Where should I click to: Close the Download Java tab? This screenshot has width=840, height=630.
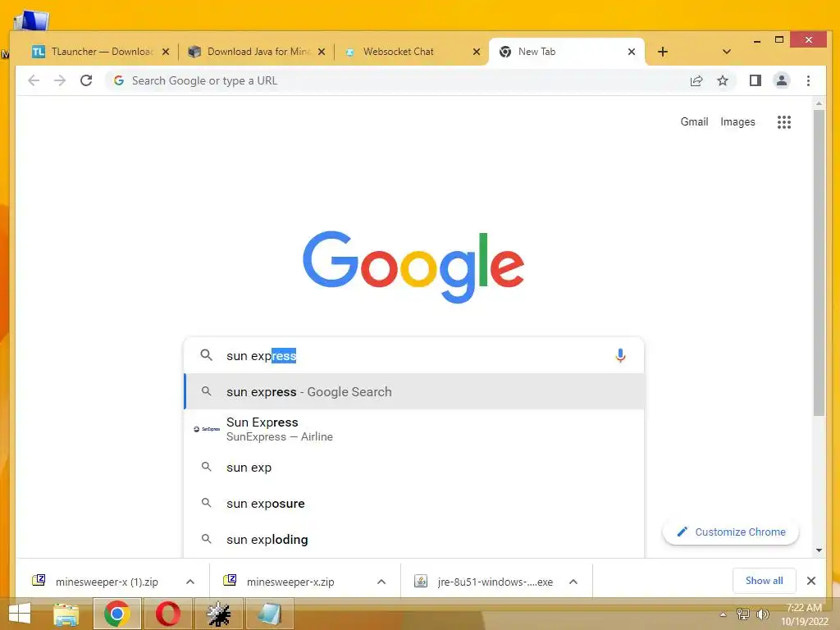point(322,52)
